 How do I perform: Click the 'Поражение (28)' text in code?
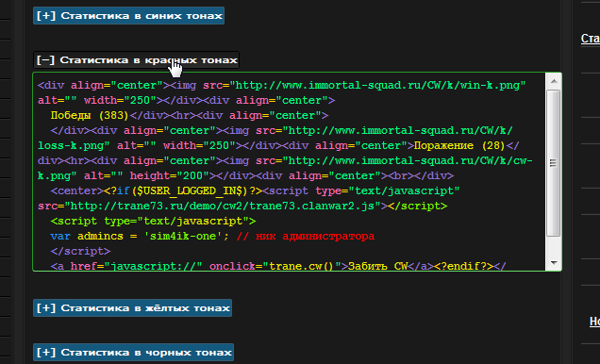click(459, 145)
